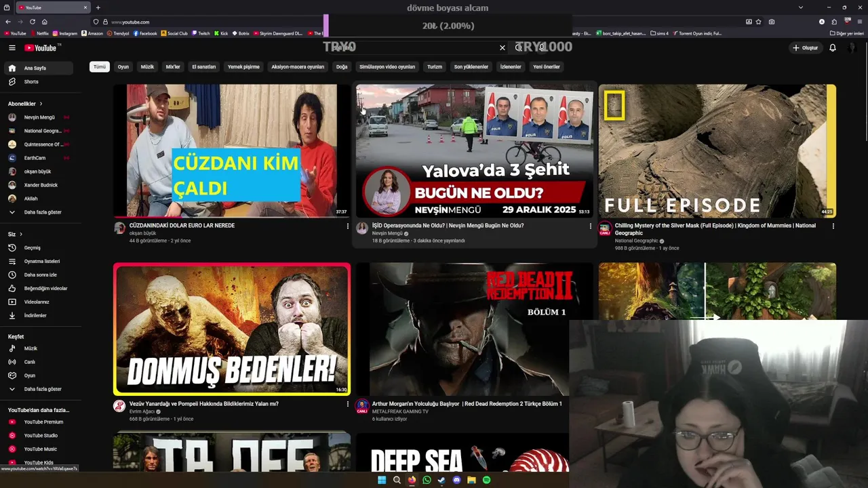This screenshot has width=868, height=488.
Task: Select the Mix'ler filter chip
Action: coord(173,66)
